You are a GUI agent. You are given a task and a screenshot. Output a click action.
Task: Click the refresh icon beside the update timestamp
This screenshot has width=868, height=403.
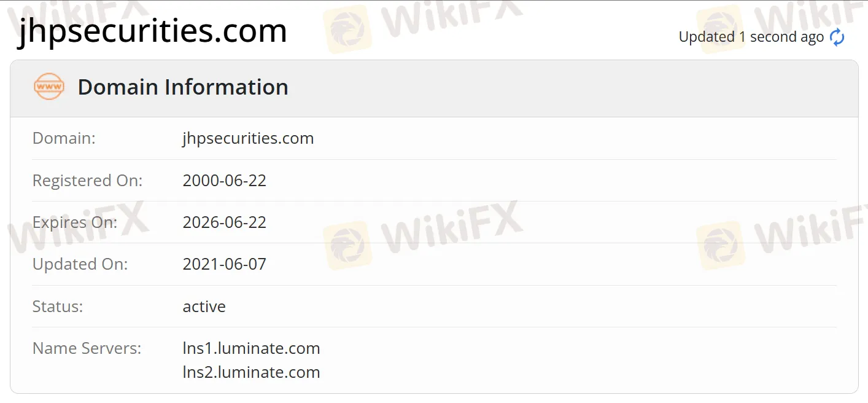coord(837,37)
